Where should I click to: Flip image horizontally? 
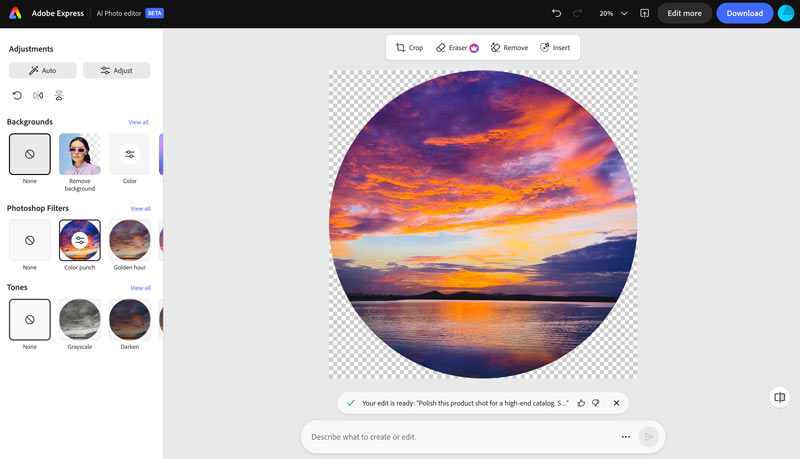(x=38, y=95)
